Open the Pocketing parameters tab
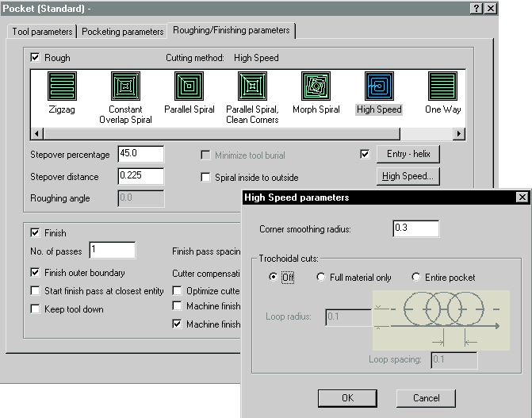 [123, 32]
